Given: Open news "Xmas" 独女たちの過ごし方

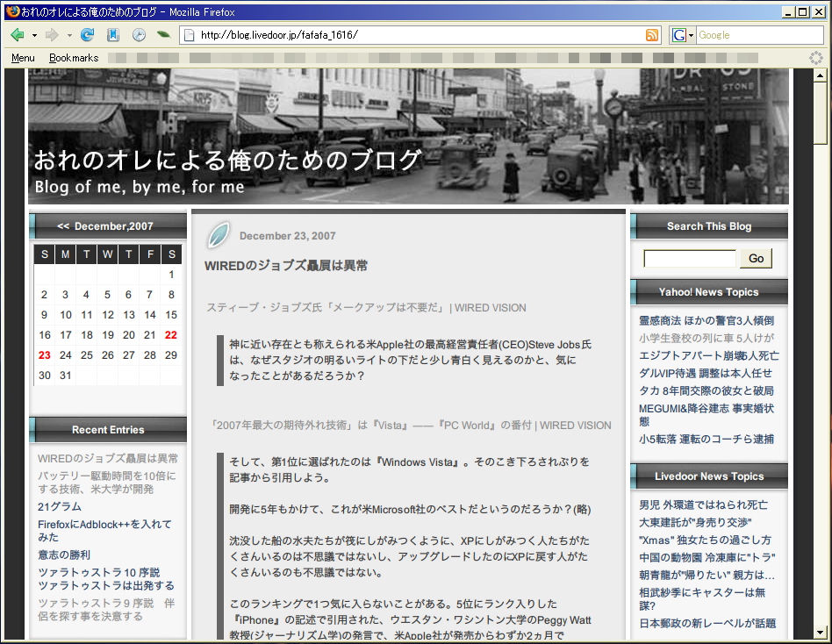Looking at the screenshot, I should (x=706, y=540).
